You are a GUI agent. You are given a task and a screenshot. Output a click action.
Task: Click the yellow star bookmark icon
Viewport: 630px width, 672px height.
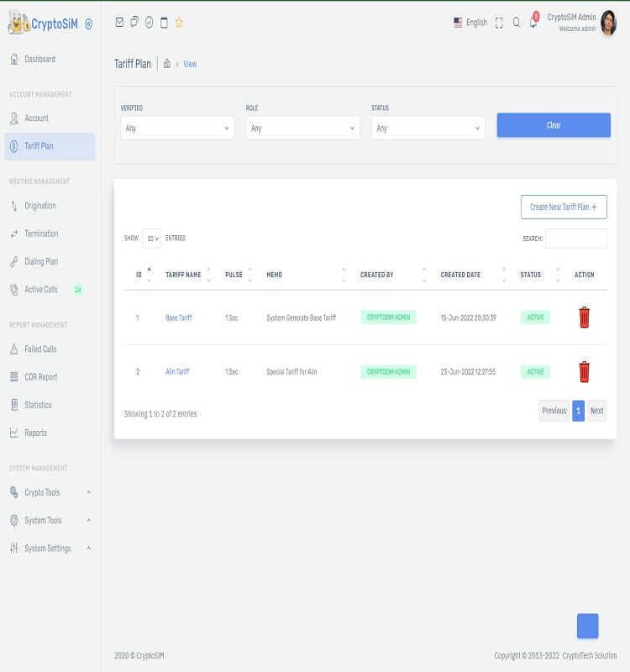(179, 23)
